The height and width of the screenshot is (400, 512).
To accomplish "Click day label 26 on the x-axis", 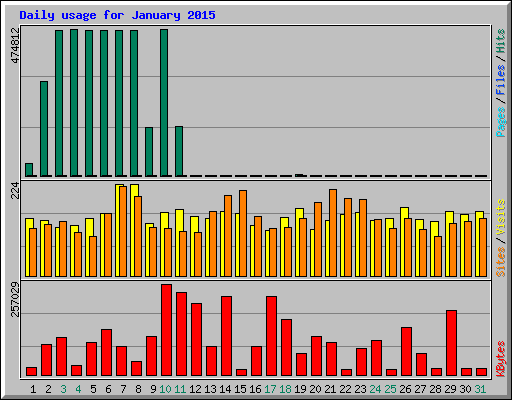I will pos(405,389).
